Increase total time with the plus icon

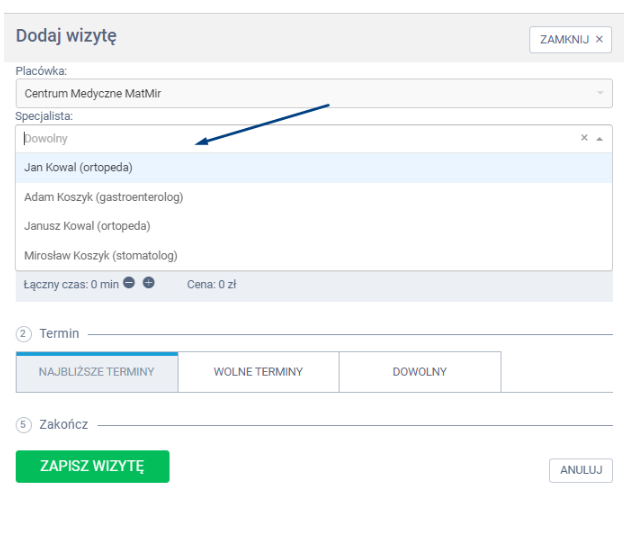(149, 283)
